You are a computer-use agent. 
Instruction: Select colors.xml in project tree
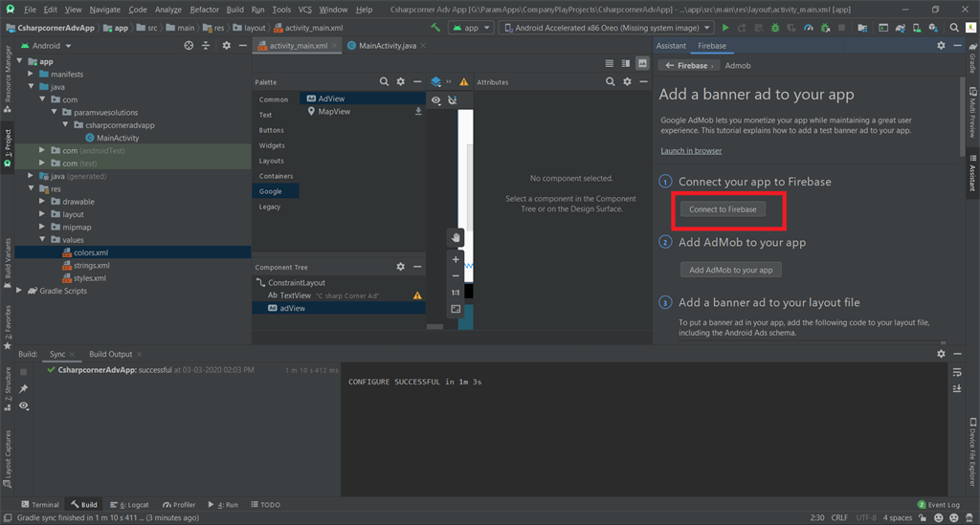[x=132, y=252]
